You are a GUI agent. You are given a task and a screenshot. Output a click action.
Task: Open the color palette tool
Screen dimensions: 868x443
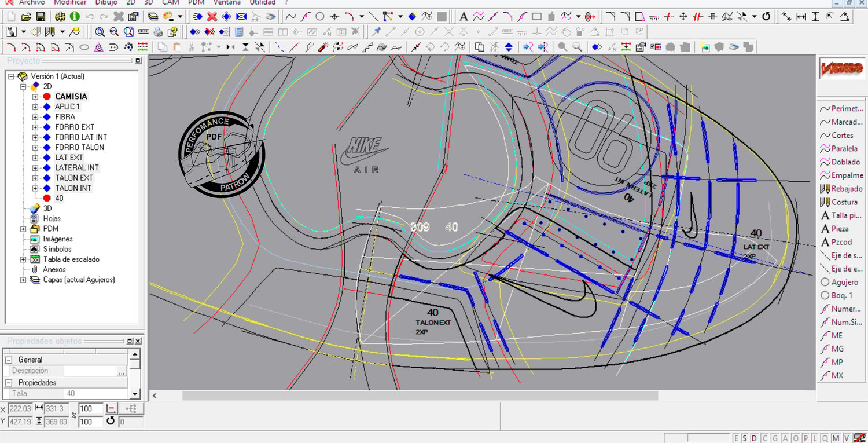[x=168, y=16]
